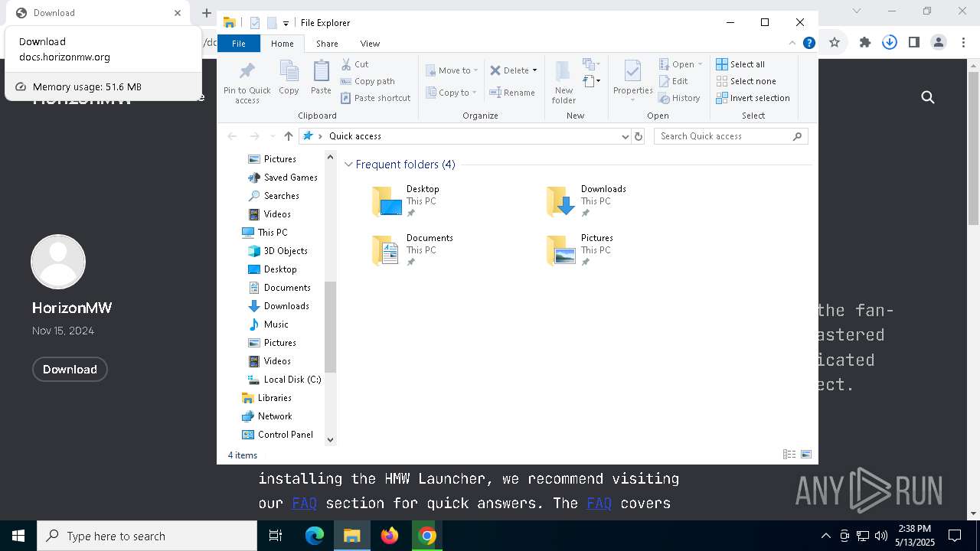Click the Search Quick access box
The width and height of the screenshot is (980, 551).
pyautogui.click(x=730, y=136)
